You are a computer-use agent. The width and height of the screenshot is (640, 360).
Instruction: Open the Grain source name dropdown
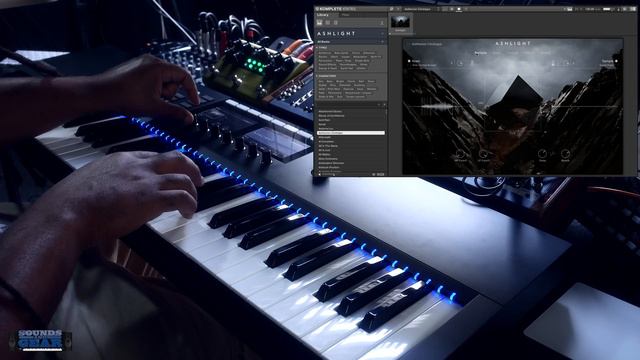pyautogui.click(x=424, y=65)
